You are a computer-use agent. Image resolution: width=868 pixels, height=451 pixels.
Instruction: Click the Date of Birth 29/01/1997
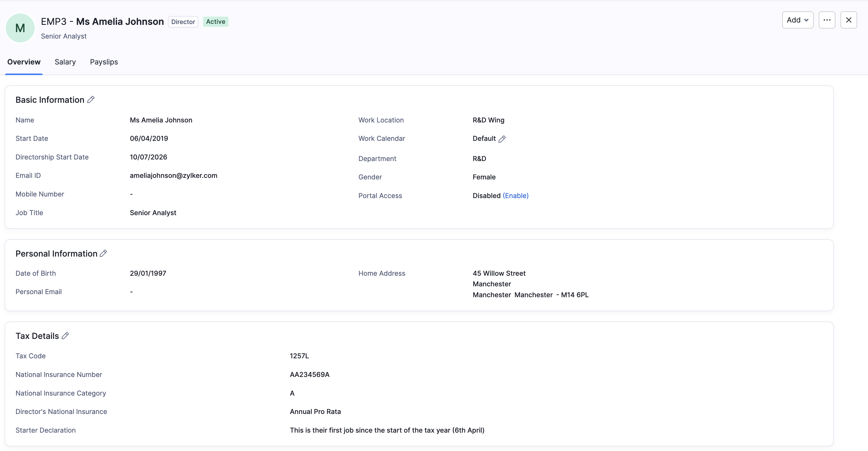click(148, 273)
